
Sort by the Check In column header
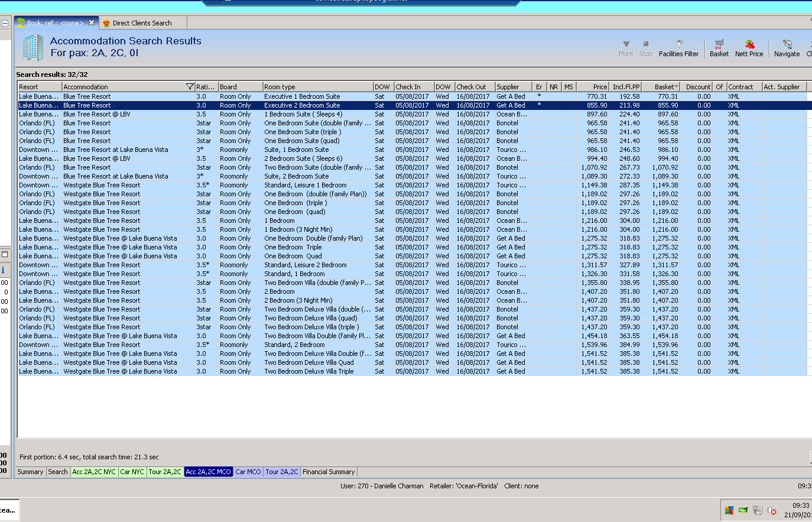tap(414, 87)
